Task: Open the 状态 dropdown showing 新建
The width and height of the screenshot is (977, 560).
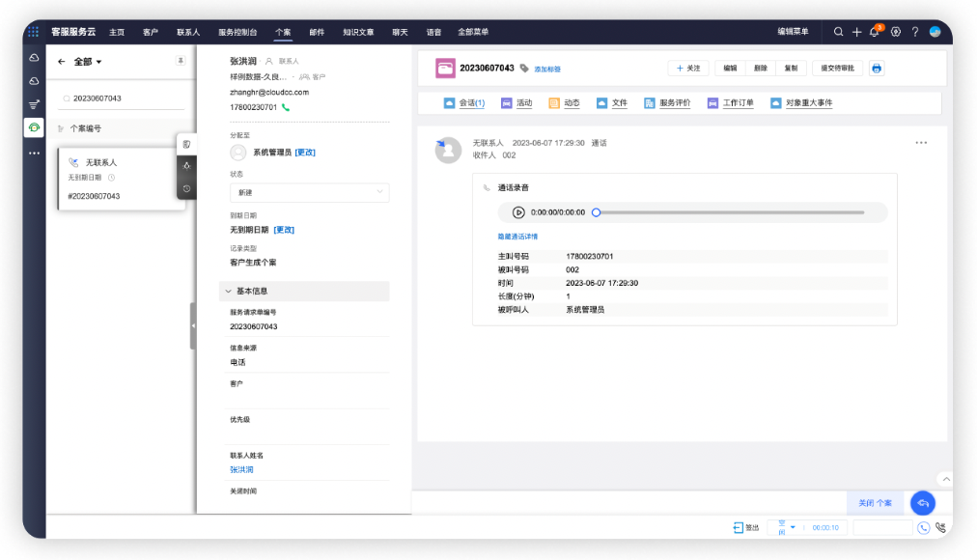Action: coord(309,192)
